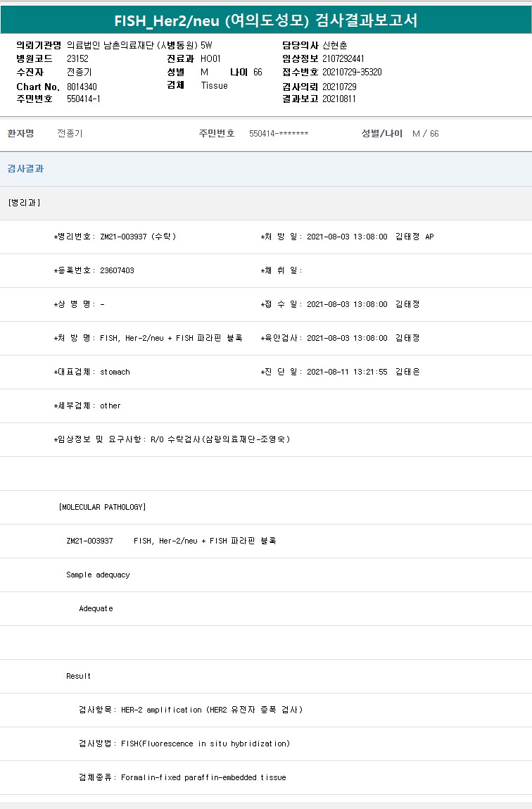The height and width of the screenshot is (809, 532).
Task: Click the 대표검체 stomach line
Action: [92, 372]
